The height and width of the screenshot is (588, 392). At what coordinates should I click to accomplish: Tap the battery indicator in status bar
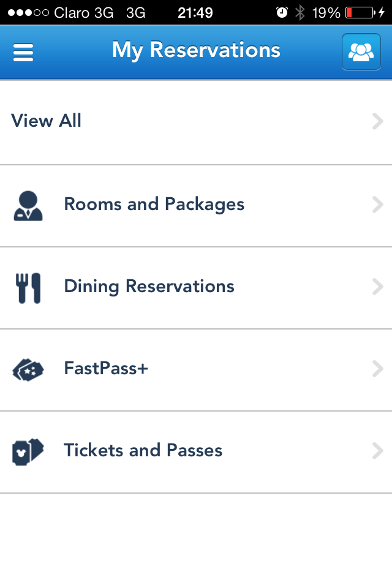[360, 12]
